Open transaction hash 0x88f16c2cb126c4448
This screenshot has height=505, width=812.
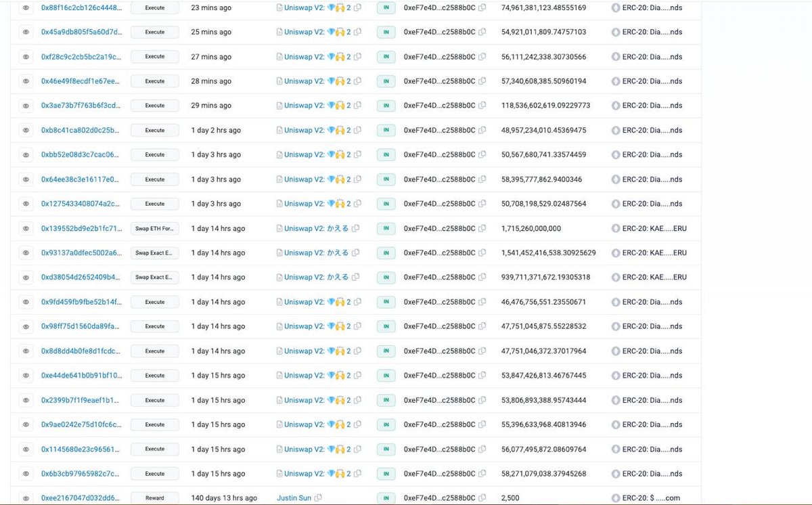point(81,7)
